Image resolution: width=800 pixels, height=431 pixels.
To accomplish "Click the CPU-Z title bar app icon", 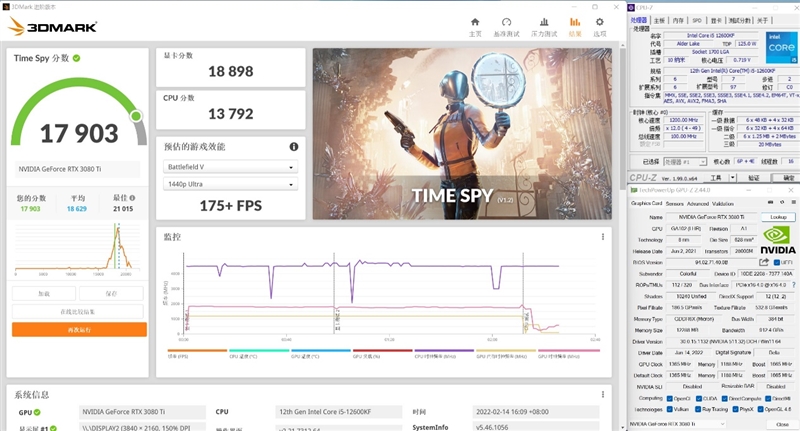I will [632, 7].
